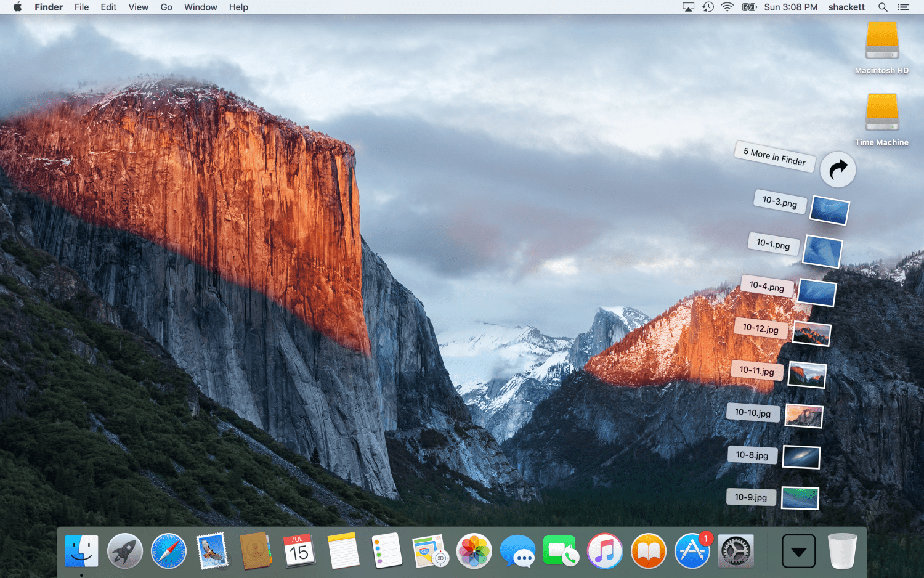Open Maps from the Dock
Screen dimensions: 924x578
430,550
